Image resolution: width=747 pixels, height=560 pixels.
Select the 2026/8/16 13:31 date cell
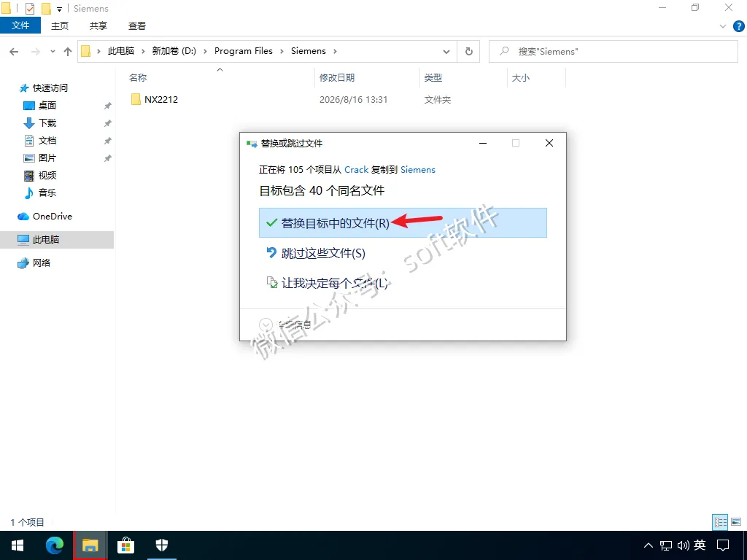(x=353, y=99)
